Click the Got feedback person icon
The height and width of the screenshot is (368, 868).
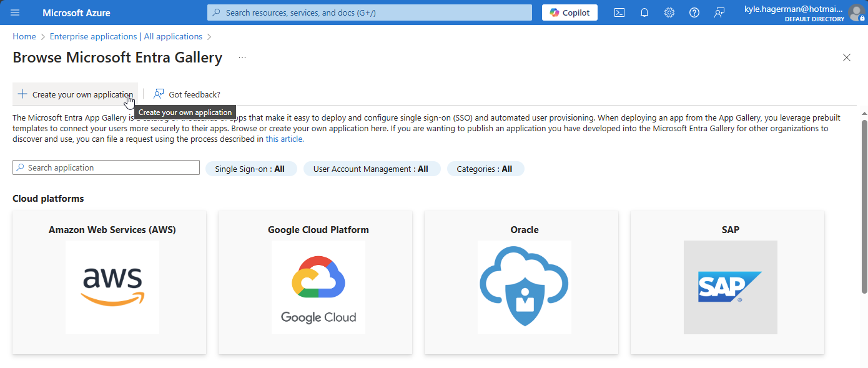pyautogui.click(x=159, y=94)
